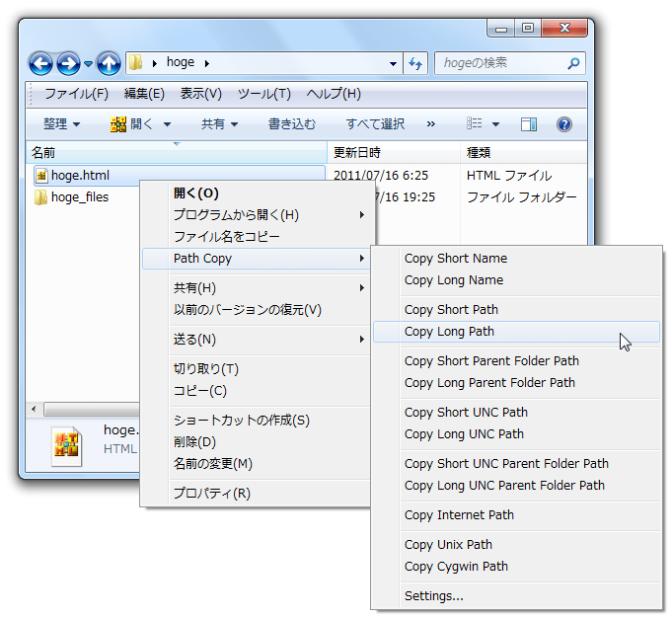Choose Copy Internet Path

tap(516, 515)
